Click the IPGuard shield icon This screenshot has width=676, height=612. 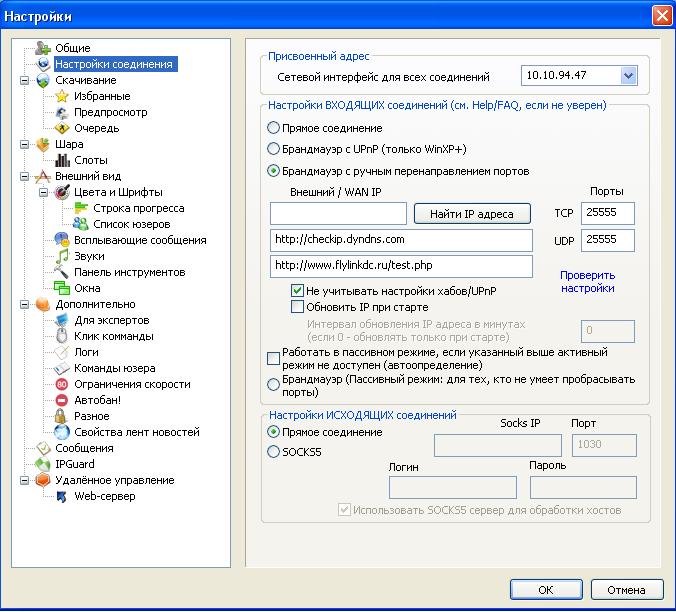point(43,464)
